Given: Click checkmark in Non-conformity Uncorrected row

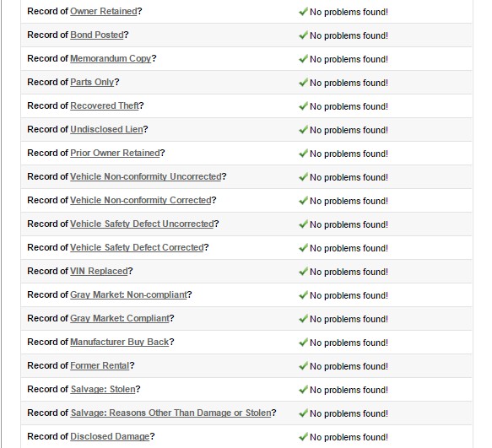Looking at the screenshot, I should click(303, 177).
